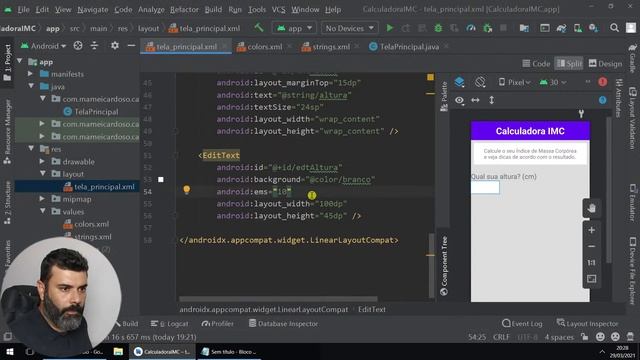The height and width of the screenshot is (360, 640).
Task: Click the blue help icon in preview toolbar
Action: pyautogui.click(x=602, y=100)
